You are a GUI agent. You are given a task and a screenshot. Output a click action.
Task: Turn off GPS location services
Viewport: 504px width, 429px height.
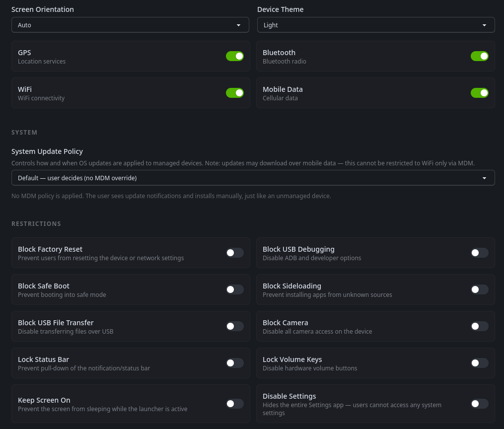[x=235, y=56]
